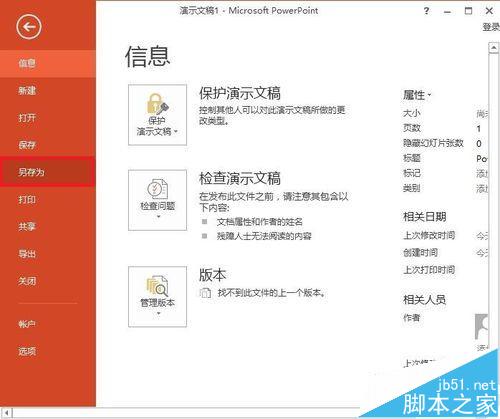
Task: Click the 登录 sign-in link
Action: pos(491,27)
